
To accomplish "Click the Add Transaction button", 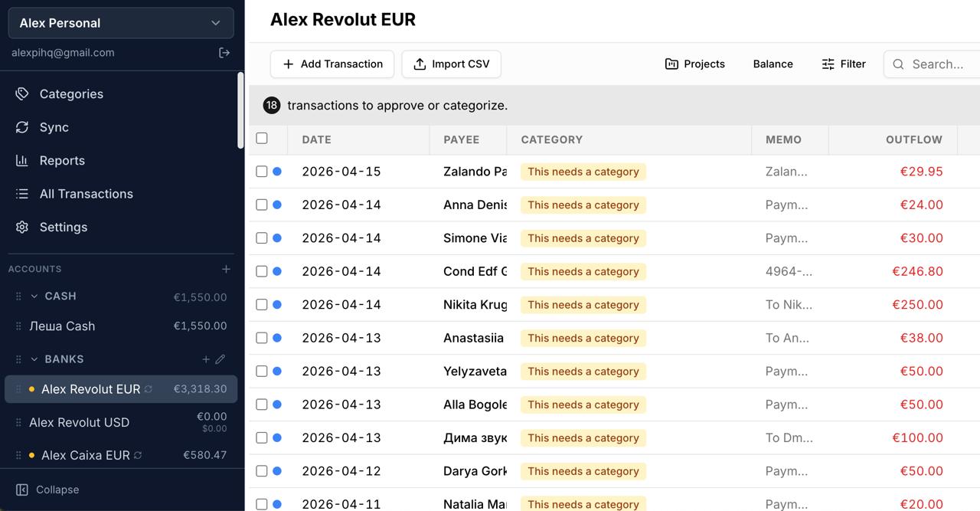I will coord(332,64).
